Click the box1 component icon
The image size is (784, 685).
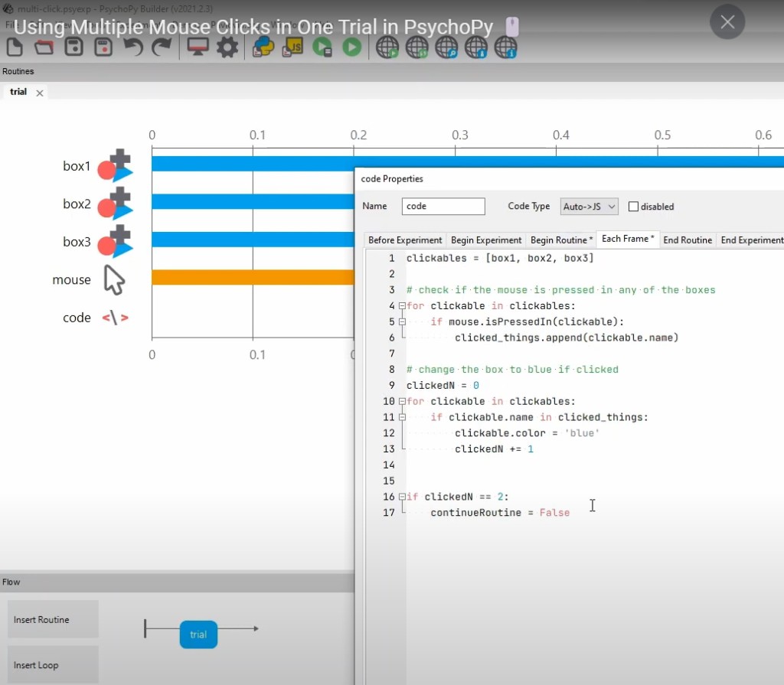coord(116,166)
